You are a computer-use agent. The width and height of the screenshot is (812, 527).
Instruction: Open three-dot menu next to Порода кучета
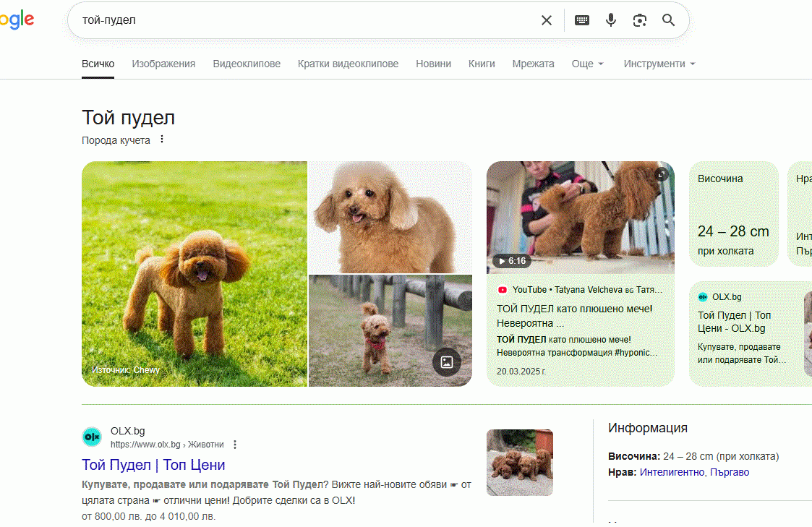[162, 140]
